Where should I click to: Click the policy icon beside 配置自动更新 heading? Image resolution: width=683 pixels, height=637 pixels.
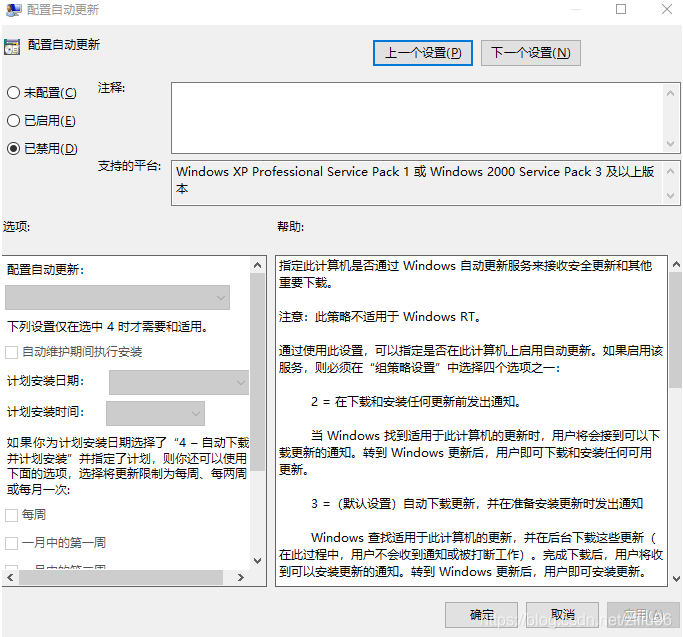click(x=11, y=46)
